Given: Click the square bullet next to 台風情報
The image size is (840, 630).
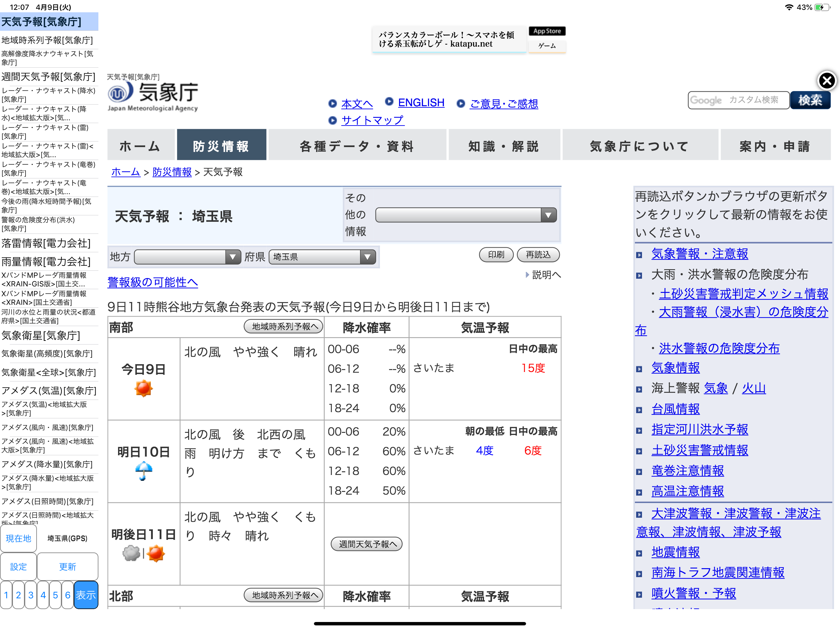Looking at the screenshot, I should (x=639, y=410).
